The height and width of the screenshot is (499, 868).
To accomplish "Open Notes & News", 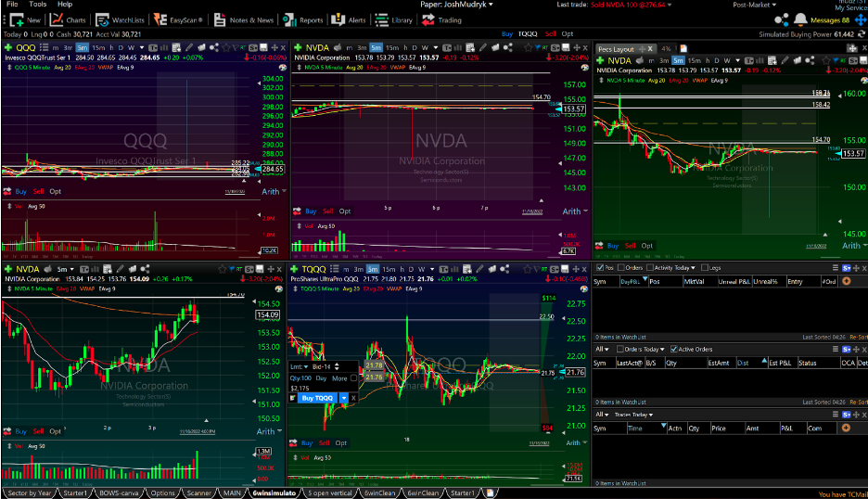I will click(x=244, y=19).
